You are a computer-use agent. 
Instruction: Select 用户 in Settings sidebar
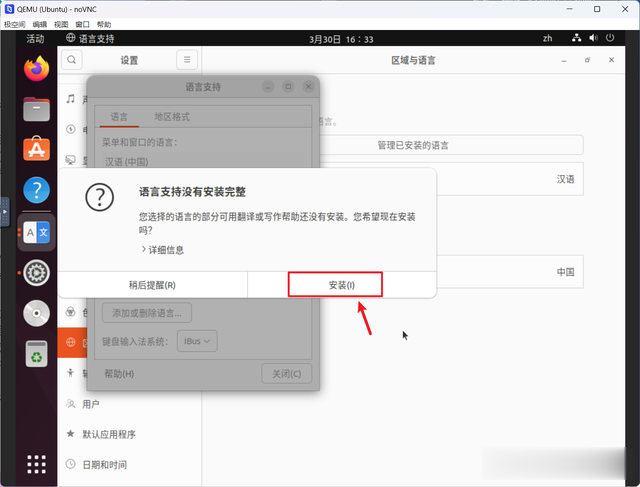point(129,404)
